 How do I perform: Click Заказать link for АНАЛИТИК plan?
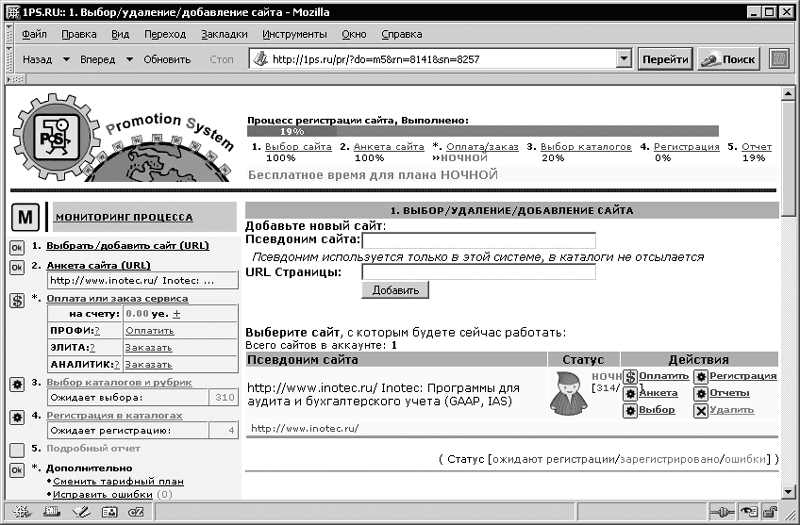(x=148, y=364)
